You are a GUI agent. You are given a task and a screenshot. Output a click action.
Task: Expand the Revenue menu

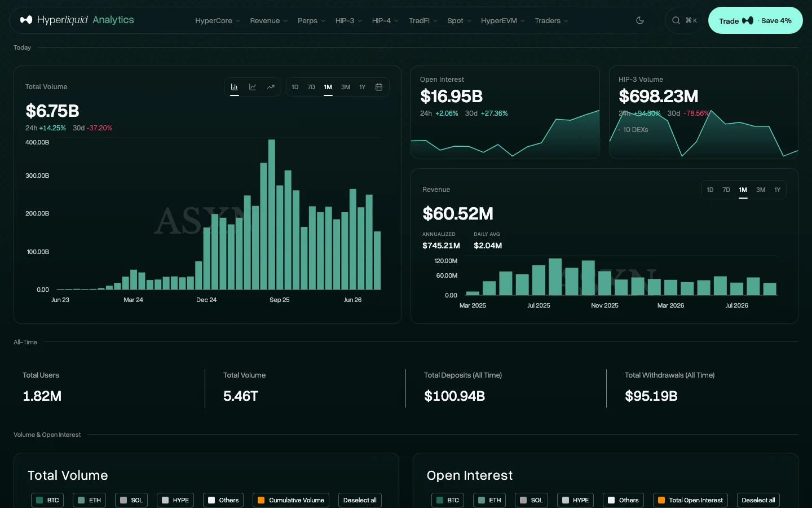tap(268, 21)
